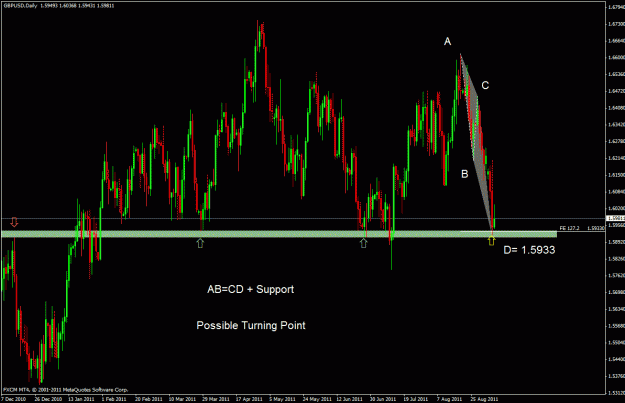Click the '30 Jun 2011' date label
625x403 pixels.
pos(383,399)
